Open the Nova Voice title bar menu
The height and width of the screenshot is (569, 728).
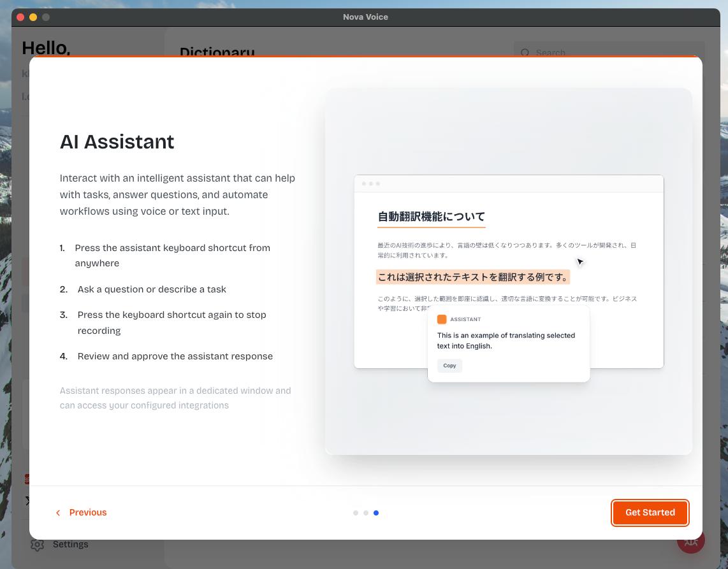tap(365, 17)
